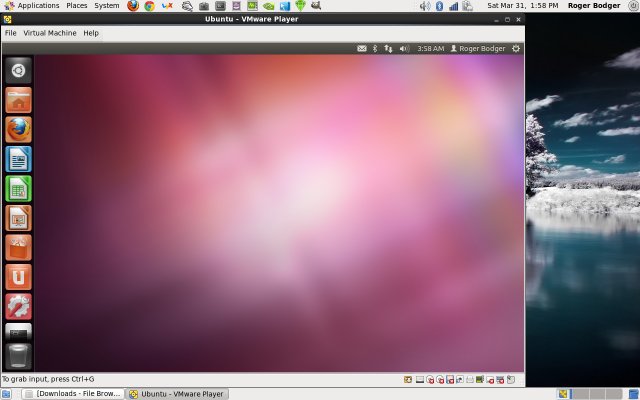
Task: Click VMware sound card device icon
Action: click(x=480, y=380)
